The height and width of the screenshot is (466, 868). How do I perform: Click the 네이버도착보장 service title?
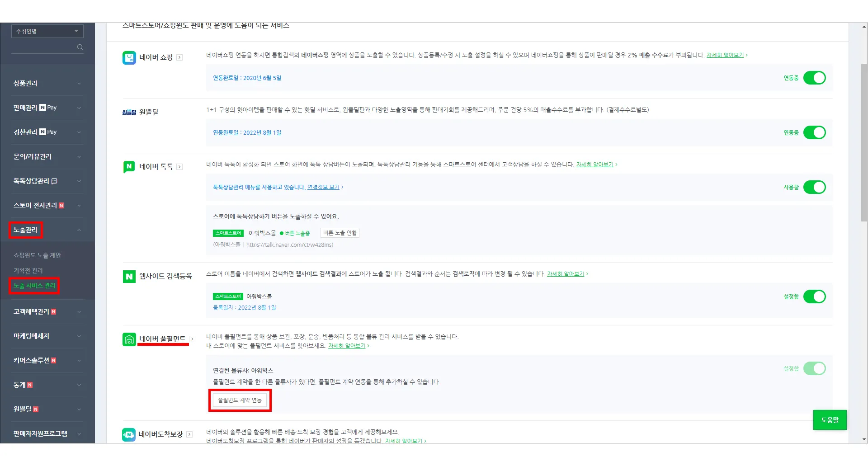pos(160,434)
